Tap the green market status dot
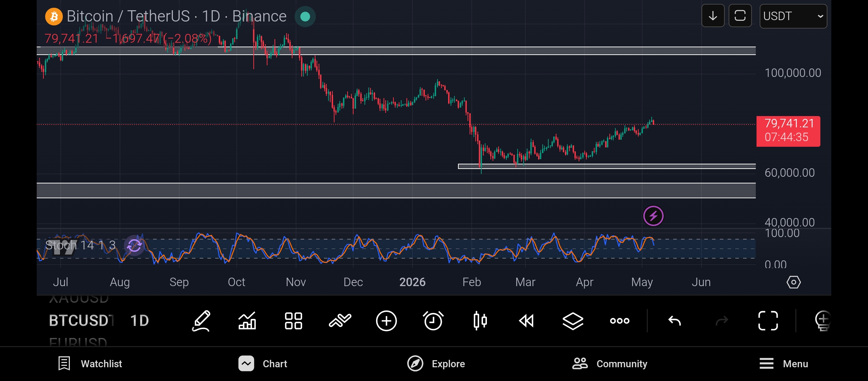 305,17
